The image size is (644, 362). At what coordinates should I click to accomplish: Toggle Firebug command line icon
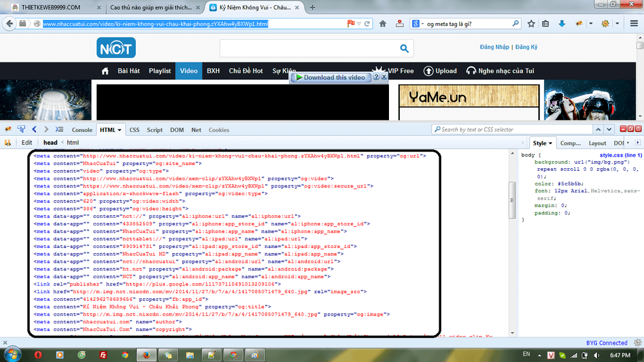point(59,129)
